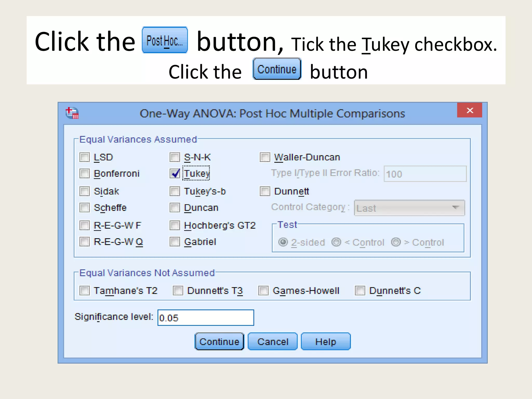Click the 'Significance level:' label
Screen dimensions: 532x399
click(x=114, y=317)
